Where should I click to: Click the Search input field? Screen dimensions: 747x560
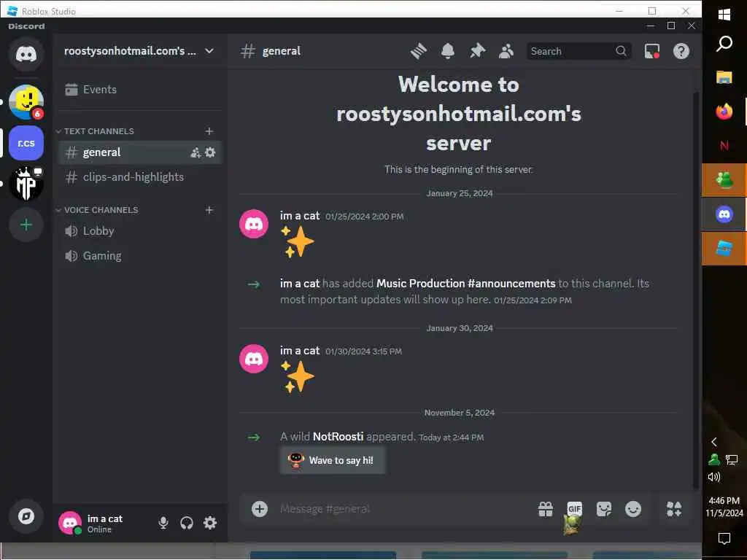[x=578, y=51]
